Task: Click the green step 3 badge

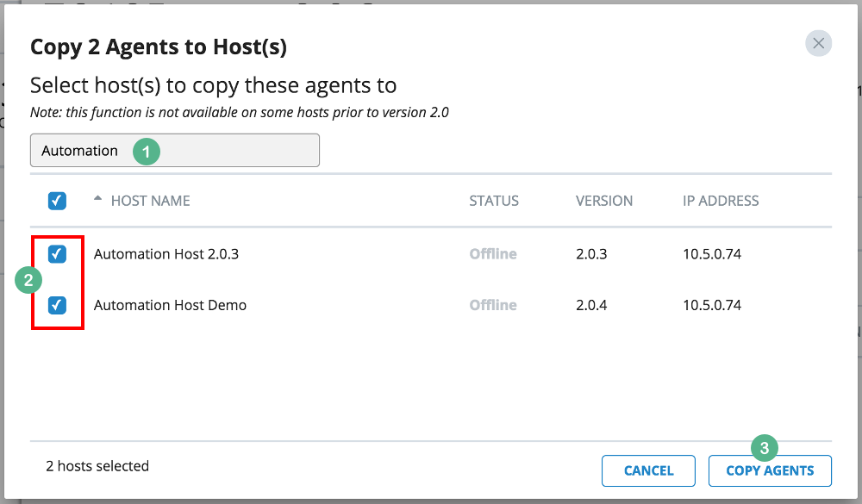Action: tap(764, 448)
